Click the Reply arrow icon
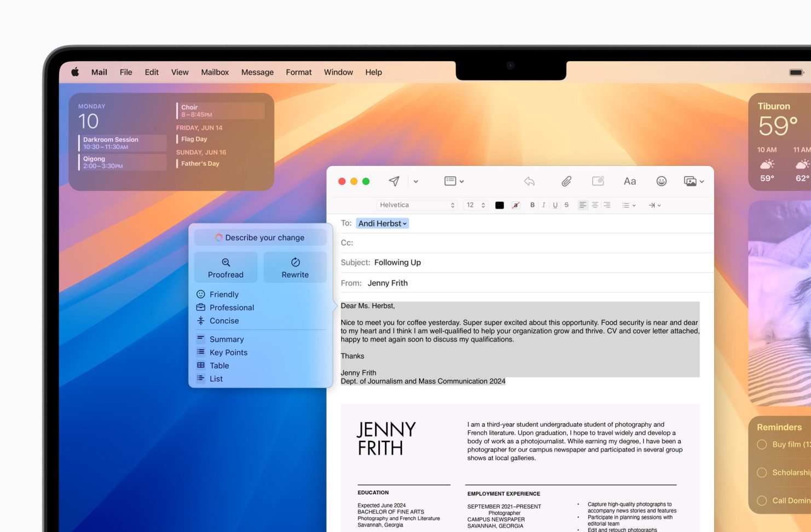The width and height of the screenshot is (811, 532). (x=529, y=181)
